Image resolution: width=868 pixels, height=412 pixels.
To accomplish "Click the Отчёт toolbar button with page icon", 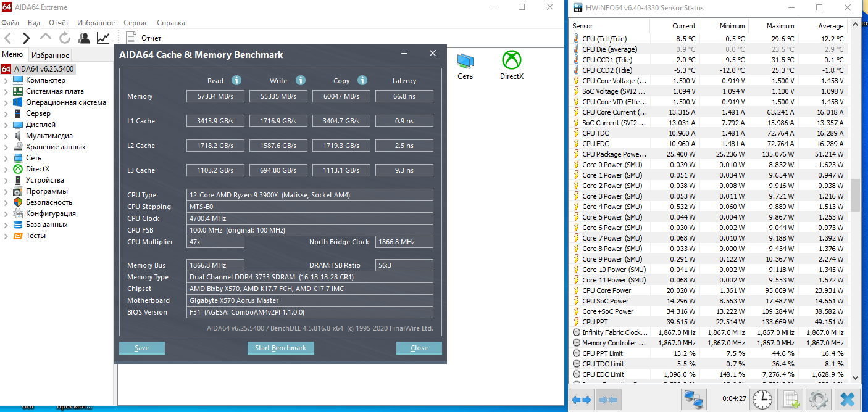I will pos(143,38).
